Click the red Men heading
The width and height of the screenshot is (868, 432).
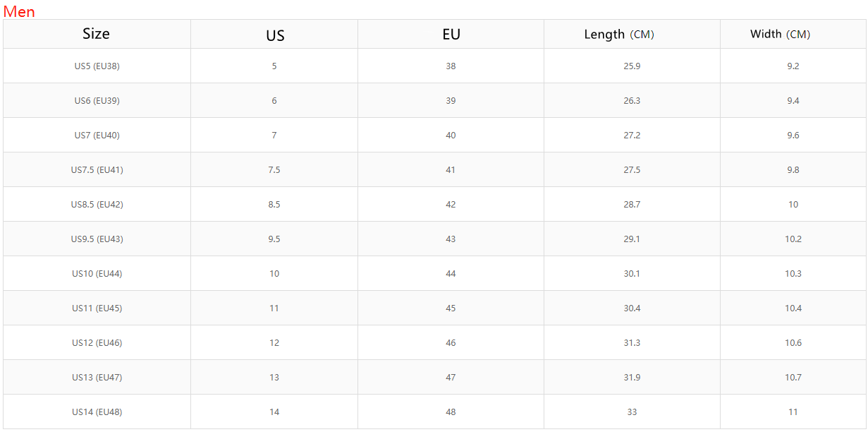tap(19, 11)
